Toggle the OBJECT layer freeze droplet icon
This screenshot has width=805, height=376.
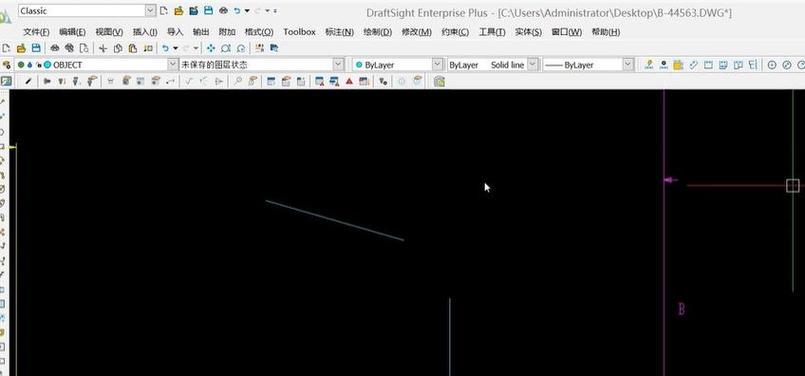click(30, 65)
